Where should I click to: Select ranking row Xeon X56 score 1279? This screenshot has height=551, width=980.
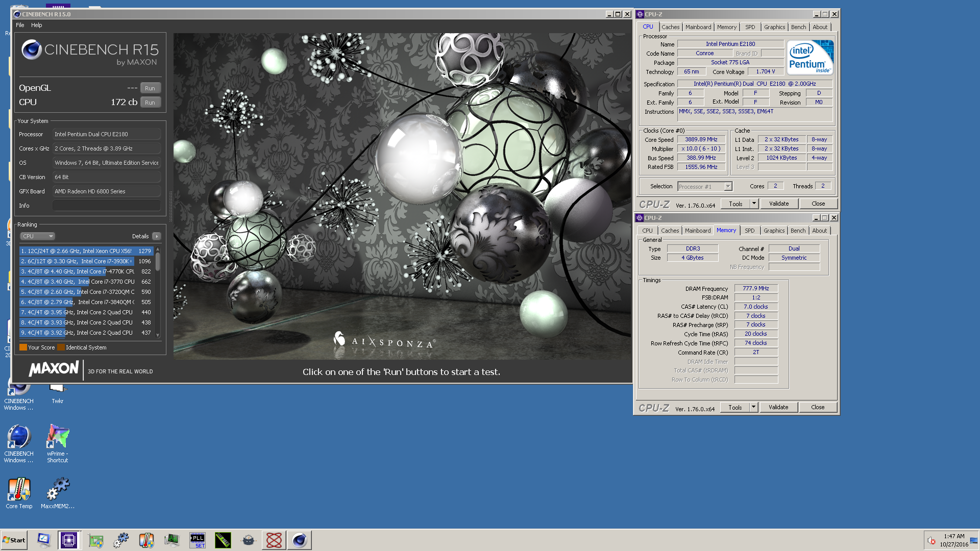86,251
